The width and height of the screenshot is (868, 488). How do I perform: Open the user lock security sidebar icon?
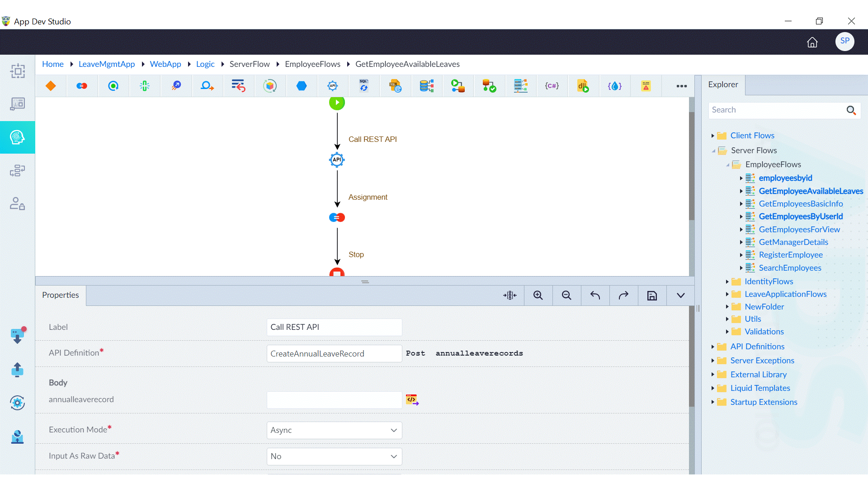click(x=18, y=203)
